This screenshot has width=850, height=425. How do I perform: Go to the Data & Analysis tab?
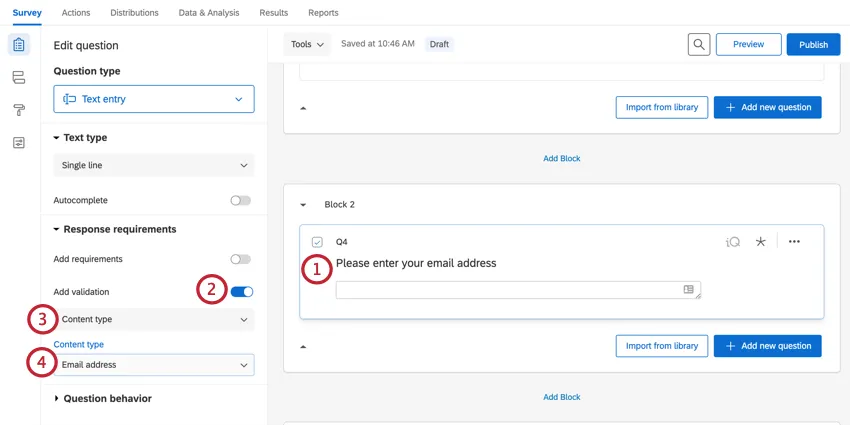point(209,13)
